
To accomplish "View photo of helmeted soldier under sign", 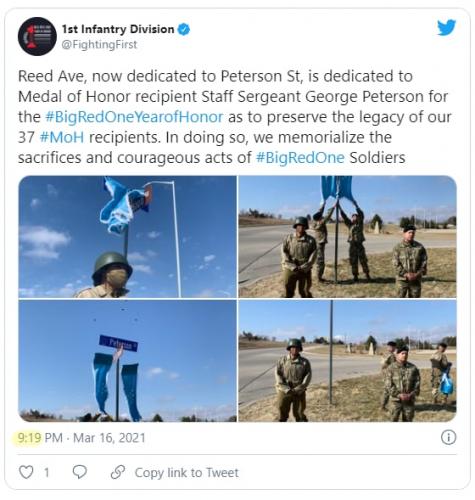I will [x=127, y=237].
